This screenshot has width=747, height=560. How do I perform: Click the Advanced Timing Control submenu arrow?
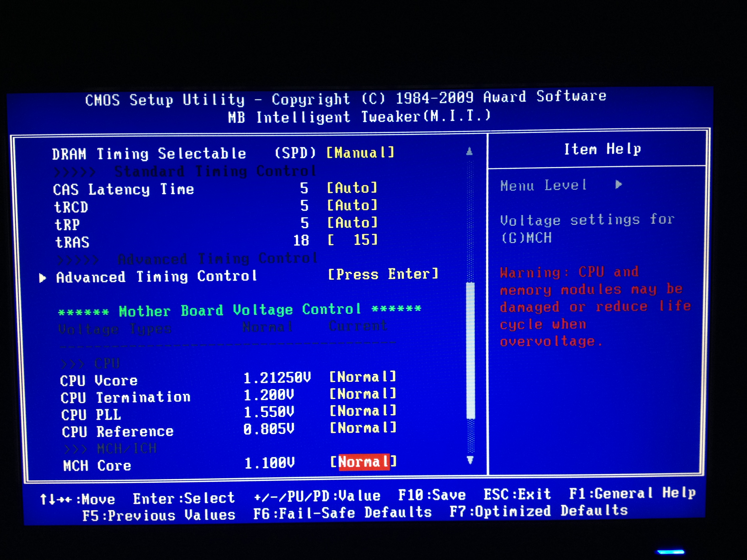[x=43, y=278]
